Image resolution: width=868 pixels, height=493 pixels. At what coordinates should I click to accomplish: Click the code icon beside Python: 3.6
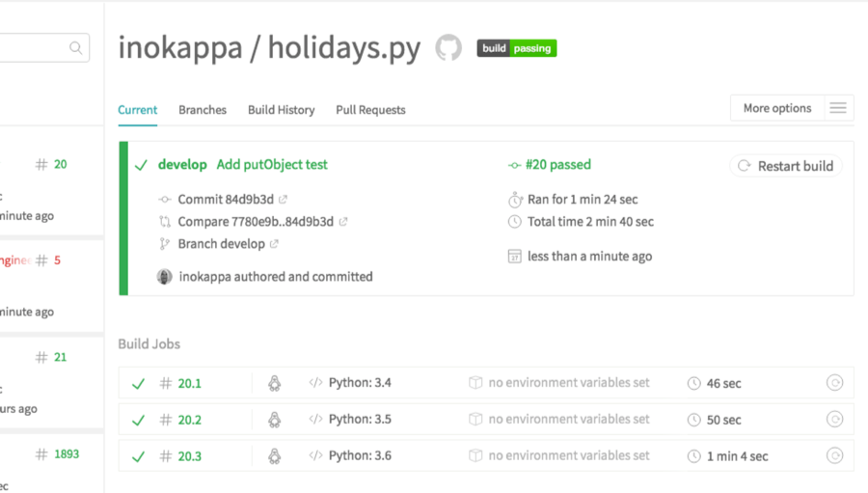point(315,455)
